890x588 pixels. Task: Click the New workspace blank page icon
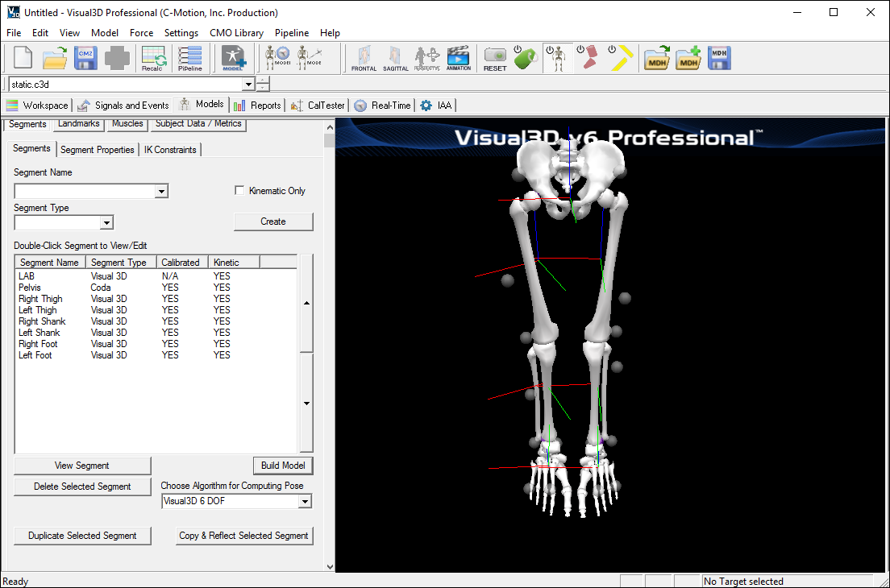point(23,59)
